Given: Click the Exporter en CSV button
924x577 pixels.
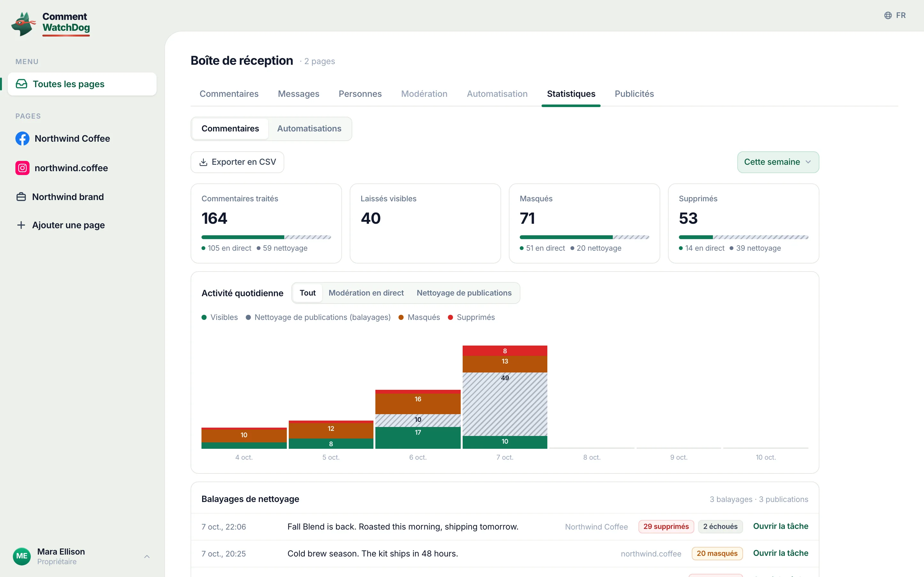Looking at the screenshot, I should point(237,162).
